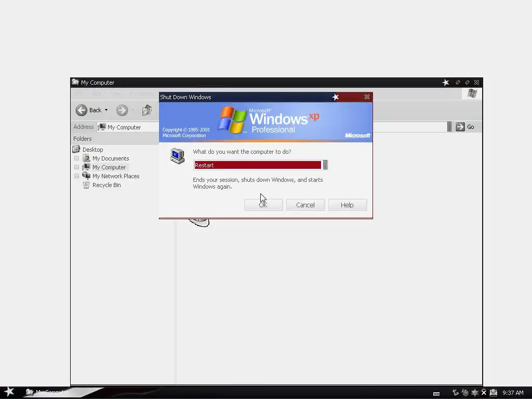Screen dimensions: 532x399
Task: Open the Edit menu in My Computer
Action: tap(97, 94)
